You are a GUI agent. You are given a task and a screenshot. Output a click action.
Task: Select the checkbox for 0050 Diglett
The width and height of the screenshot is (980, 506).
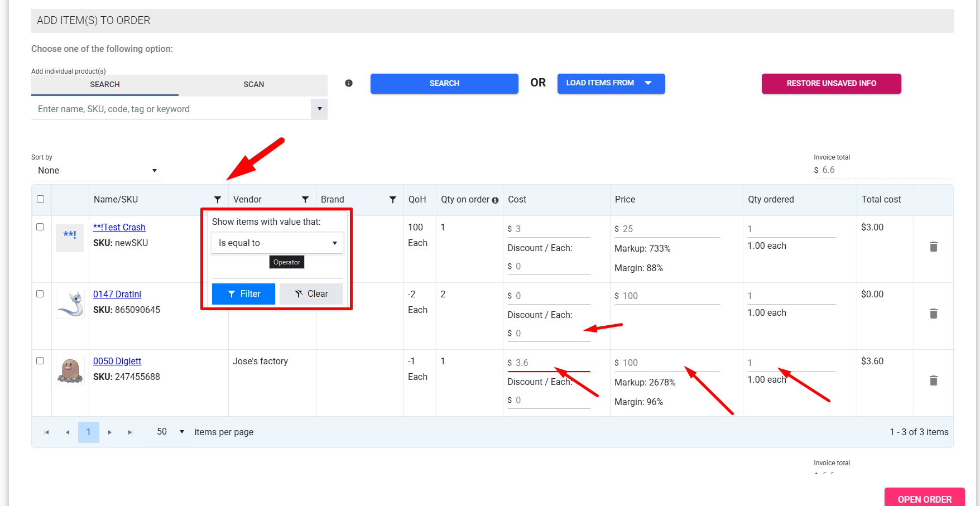click(x=40, y=361)
